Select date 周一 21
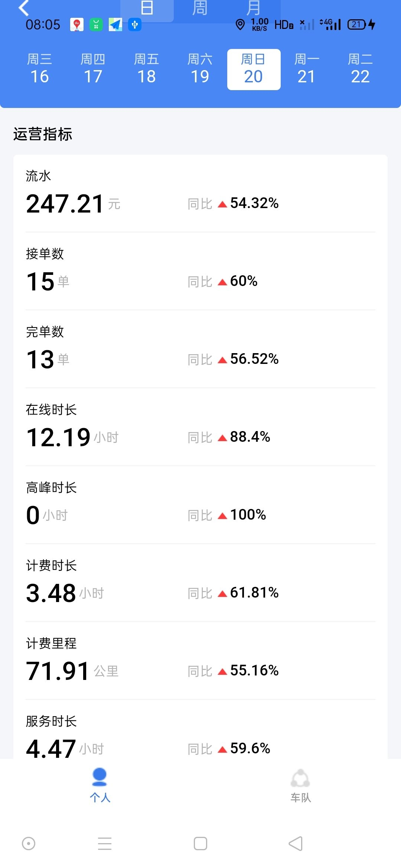Screen dimensions: 401x868 click(307, 69)
